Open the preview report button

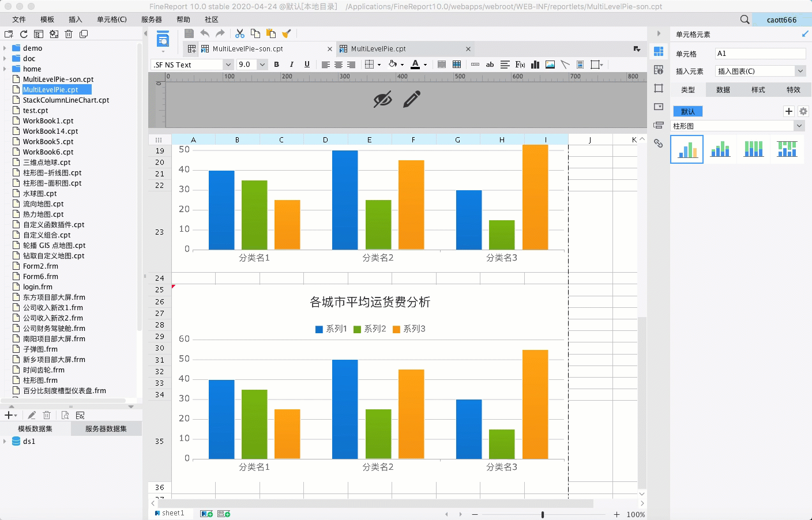(163, 40)
